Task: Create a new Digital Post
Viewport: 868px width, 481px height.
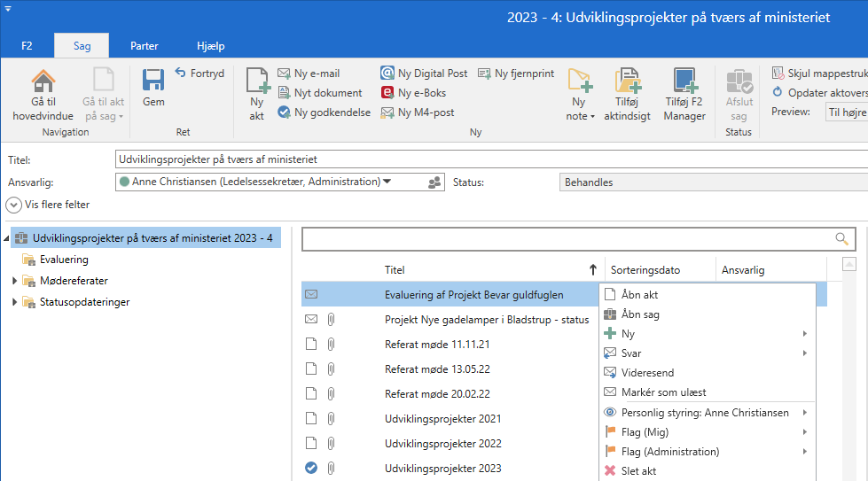Action: tap(424, 74)
